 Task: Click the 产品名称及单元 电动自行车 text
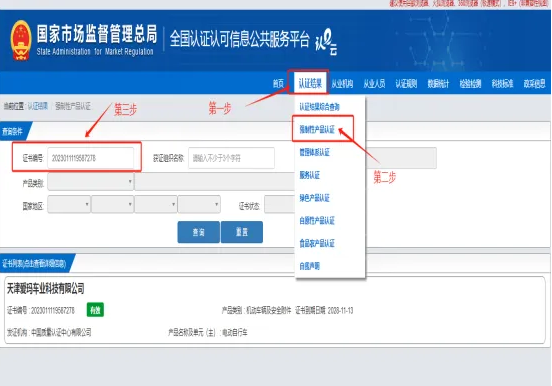point(208,332)
